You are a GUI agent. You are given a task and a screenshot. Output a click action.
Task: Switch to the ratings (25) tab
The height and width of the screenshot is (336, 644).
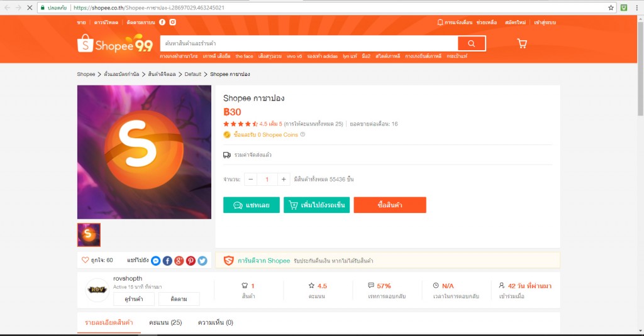tap(165, 322)
